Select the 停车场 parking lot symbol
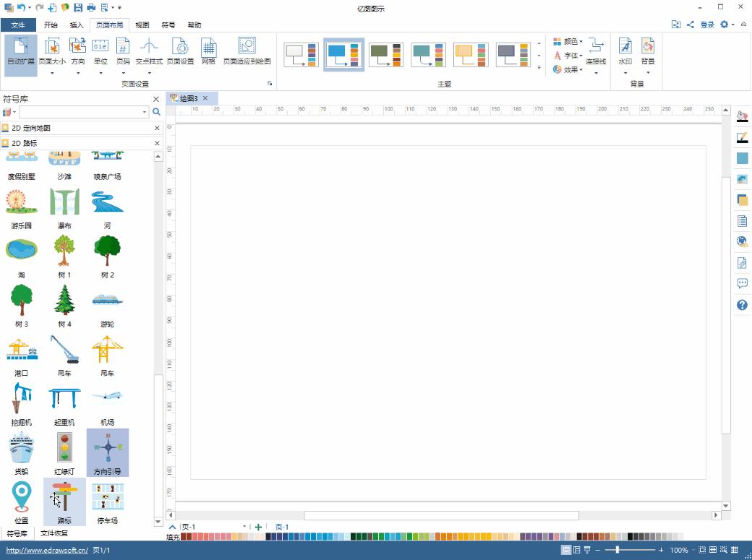Screen dimensions: 752x560 pyautogui.click(x=108, y=502)
